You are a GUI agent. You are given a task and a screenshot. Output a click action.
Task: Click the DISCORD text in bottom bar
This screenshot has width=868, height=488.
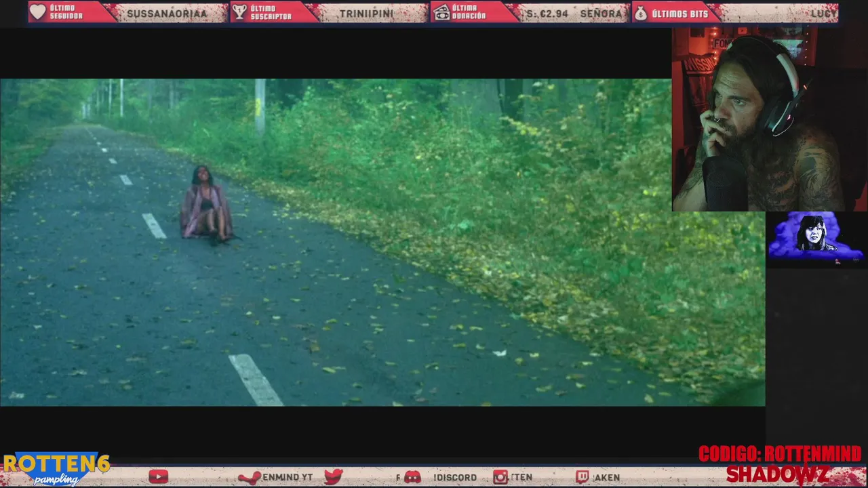[x=455, y=477]
